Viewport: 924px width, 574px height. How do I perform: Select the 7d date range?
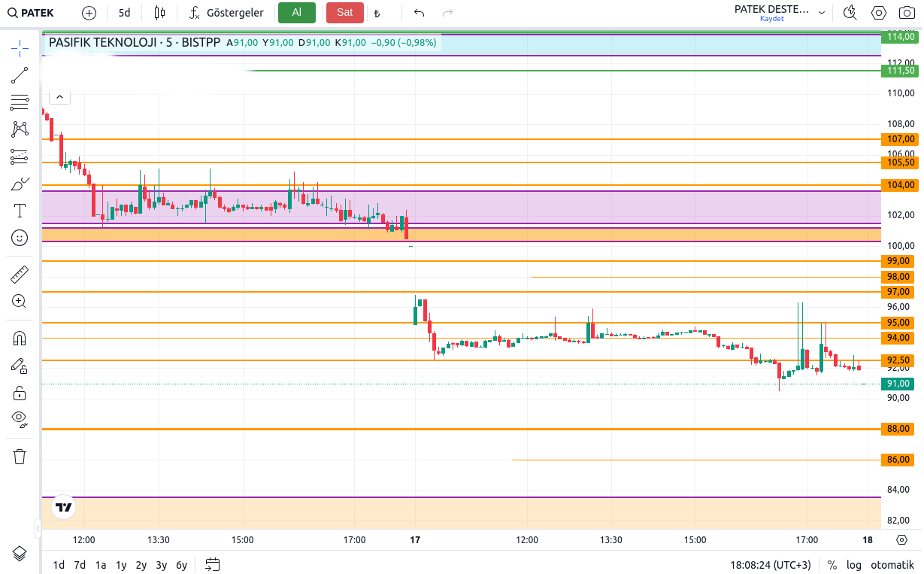pos(80,565)
